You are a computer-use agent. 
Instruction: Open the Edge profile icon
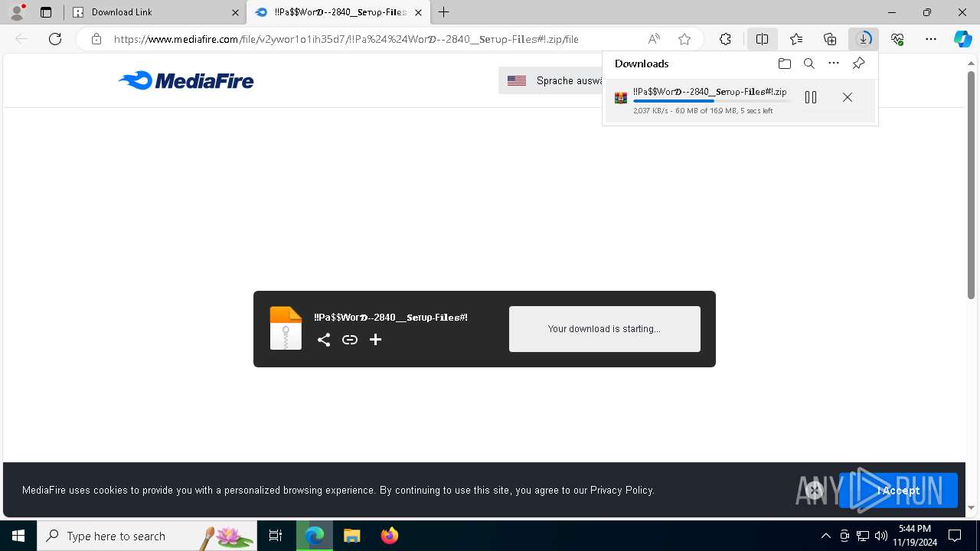coord(17,12)
